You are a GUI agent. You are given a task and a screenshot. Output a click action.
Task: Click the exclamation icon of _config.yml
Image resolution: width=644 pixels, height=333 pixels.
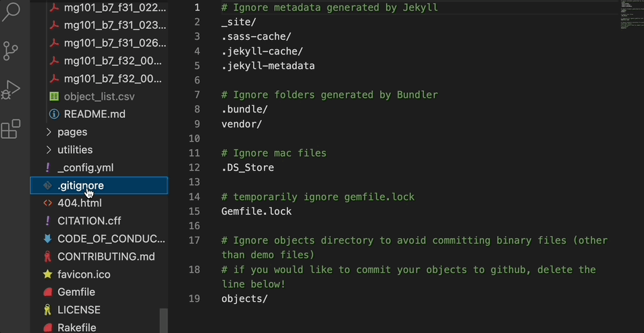click(48, 167)
